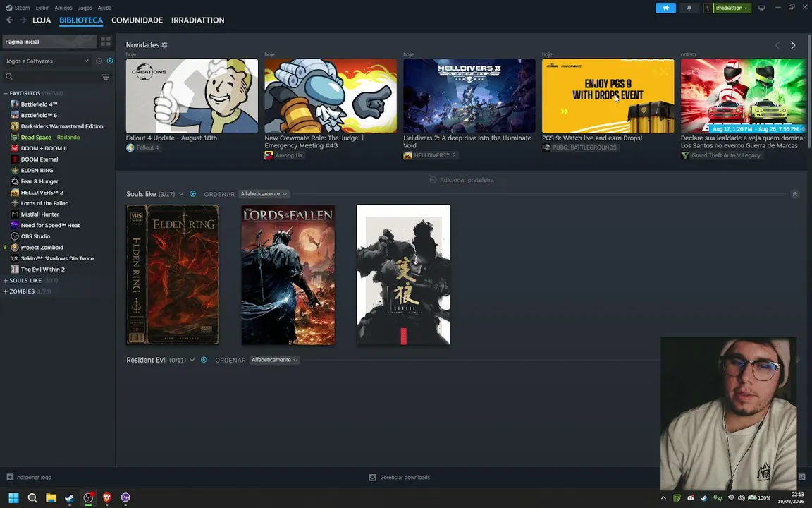Click Adicionar jogo plus icon
Image resolution: width=812 pixels, height=508 pixels.
(10, 478)
